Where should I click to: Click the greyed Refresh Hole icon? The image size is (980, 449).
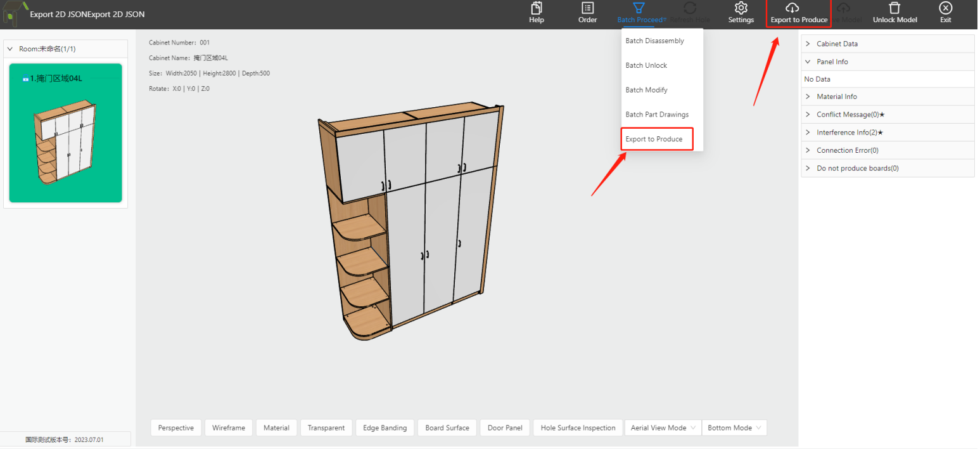(x=690, y=9)
